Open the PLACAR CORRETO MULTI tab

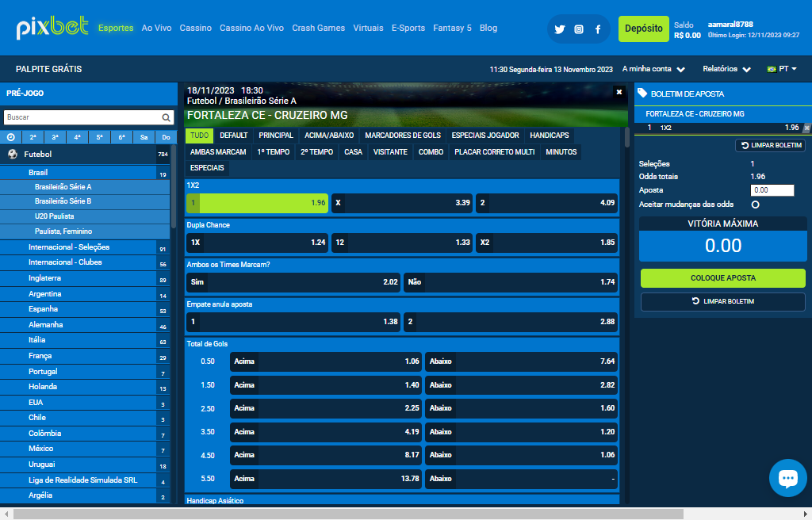[495, 152]
